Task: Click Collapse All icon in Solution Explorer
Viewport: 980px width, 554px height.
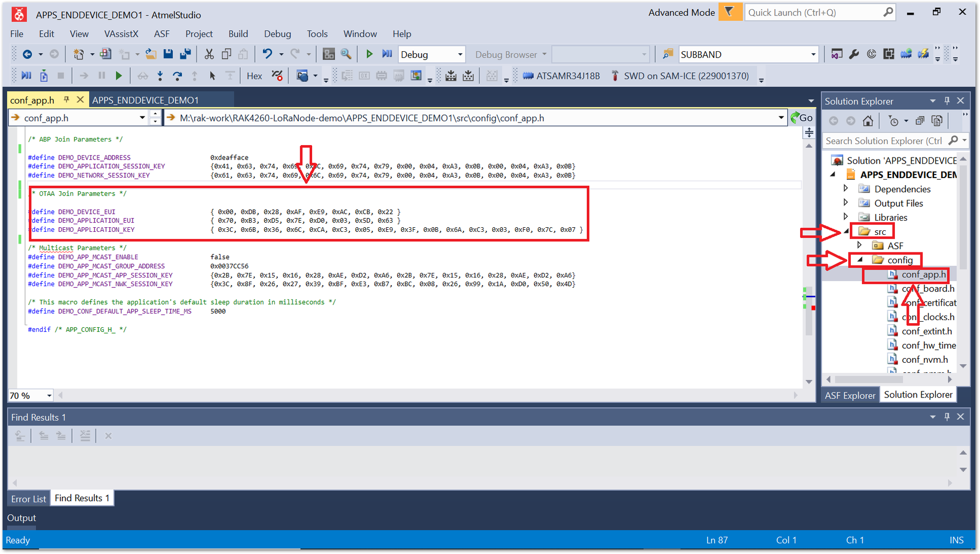Action: coord(920,121)
